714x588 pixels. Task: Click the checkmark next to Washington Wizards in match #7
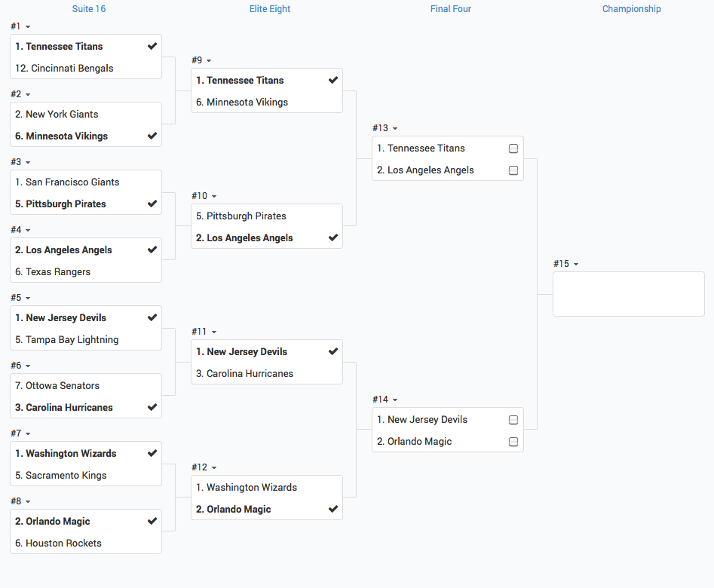point(152,453)
